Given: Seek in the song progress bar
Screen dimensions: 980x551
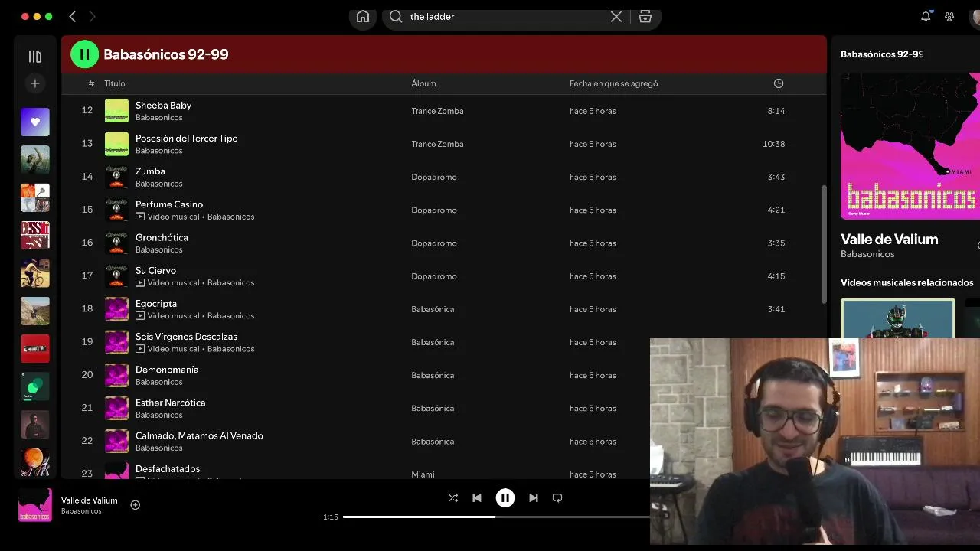Looking at the screenshot, I should (496, 517).
